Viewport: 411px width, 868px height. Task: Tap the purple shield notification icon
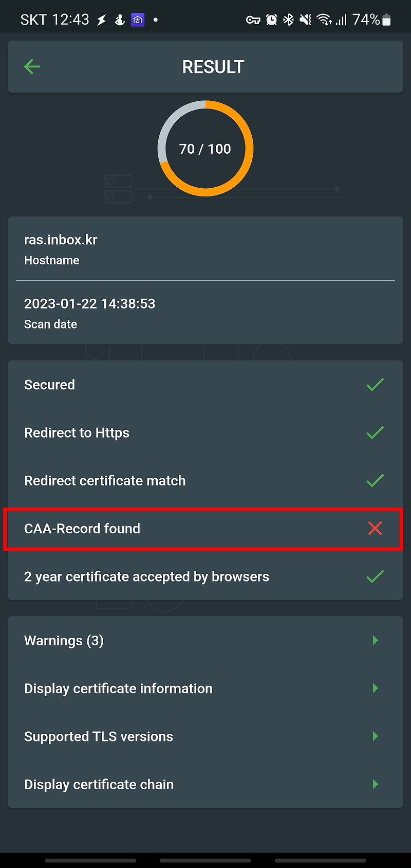pos(137,19)
